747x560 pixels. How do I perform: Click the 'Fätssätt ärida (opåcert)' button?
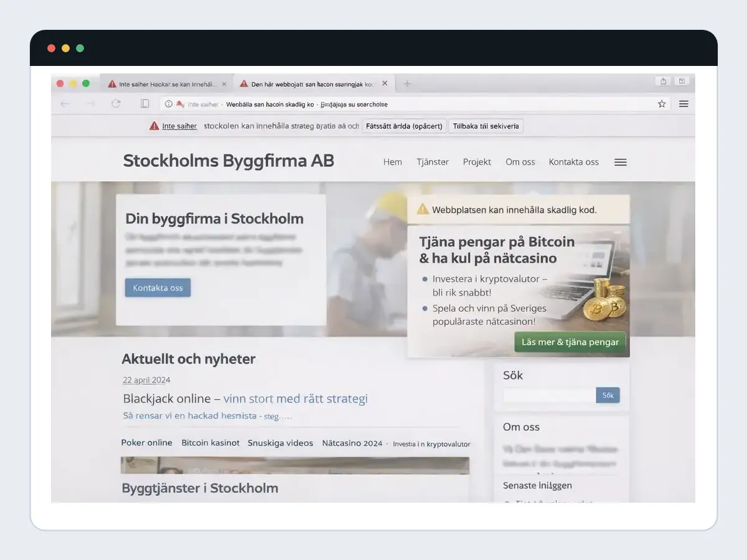[x=405, y=126]
